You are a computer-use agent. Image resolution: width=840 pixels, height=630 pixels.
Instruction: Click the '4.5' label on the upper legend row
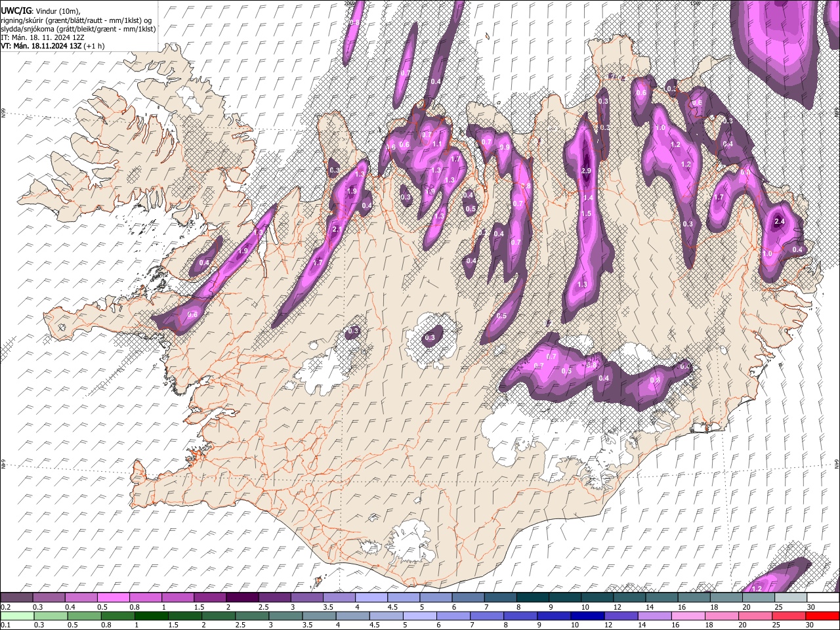tap(392, 607)
